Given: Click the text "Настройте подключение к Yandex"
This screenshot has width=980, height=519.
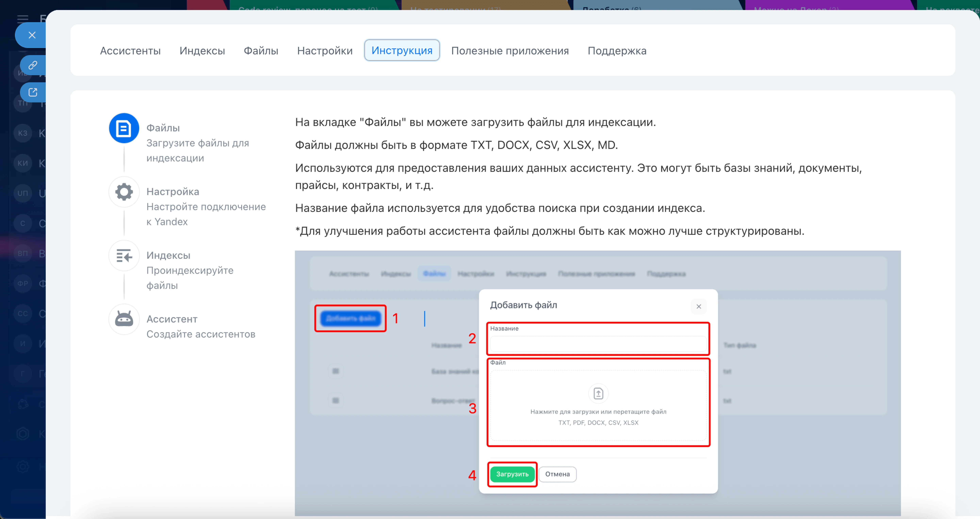Looking at the screenshot, I should (206, 214).
